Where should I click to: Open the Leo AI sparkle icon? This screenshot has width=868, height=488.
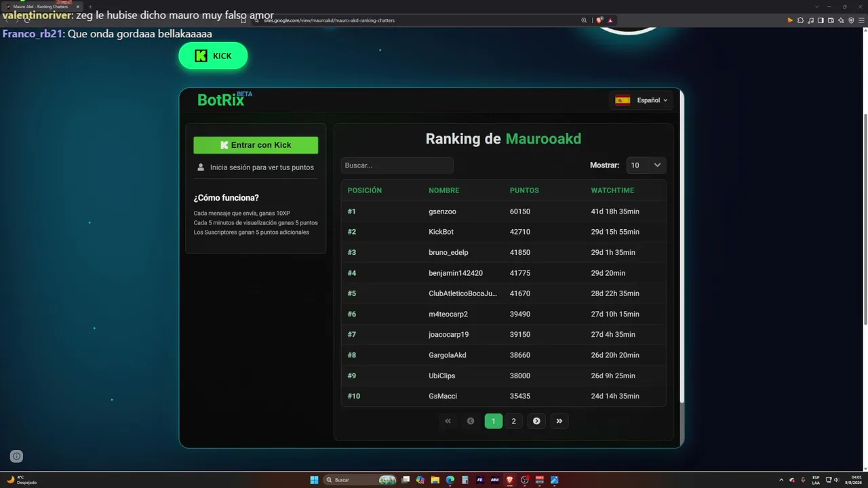click(x=841, y=20)
